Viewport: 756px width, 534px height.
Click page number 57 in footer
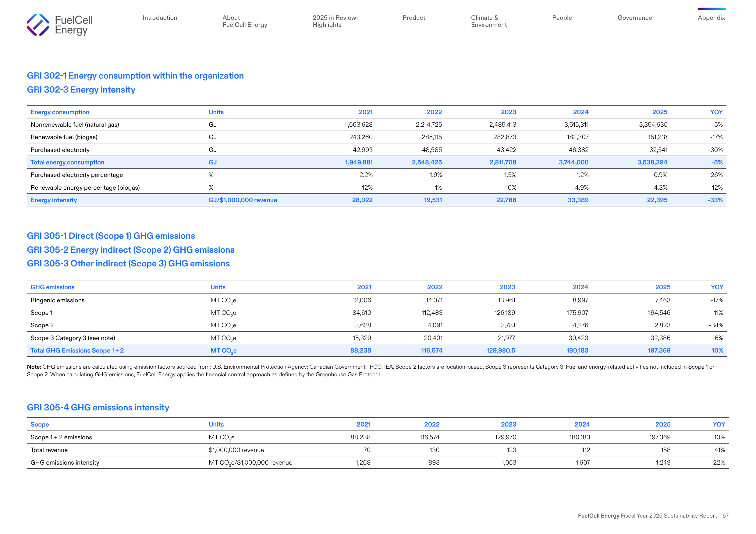pyautogui.click(x=726, y=516)
